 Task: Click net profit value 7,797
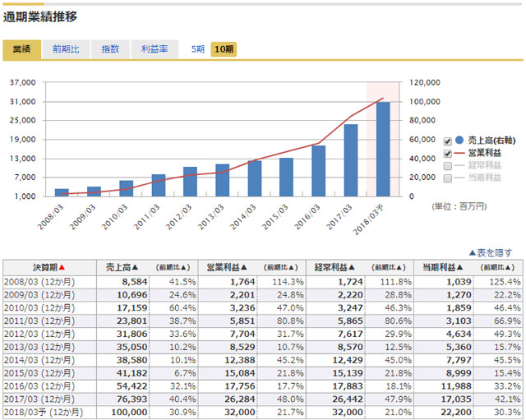459,360
